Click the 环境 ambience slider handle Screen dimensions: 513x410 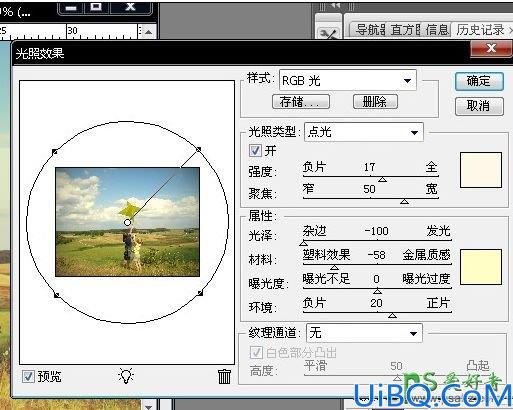(392, 315)
